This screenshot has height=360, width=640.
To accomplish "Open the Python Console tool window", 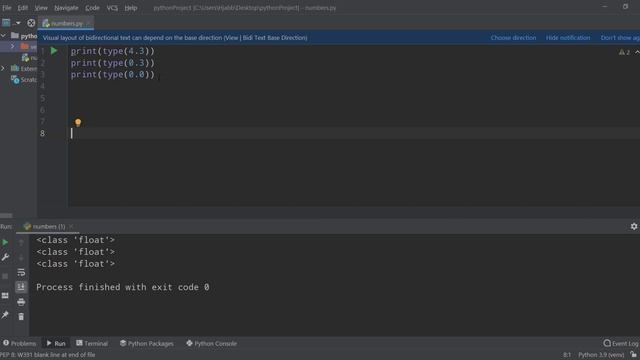I will [x=211, y=344].
